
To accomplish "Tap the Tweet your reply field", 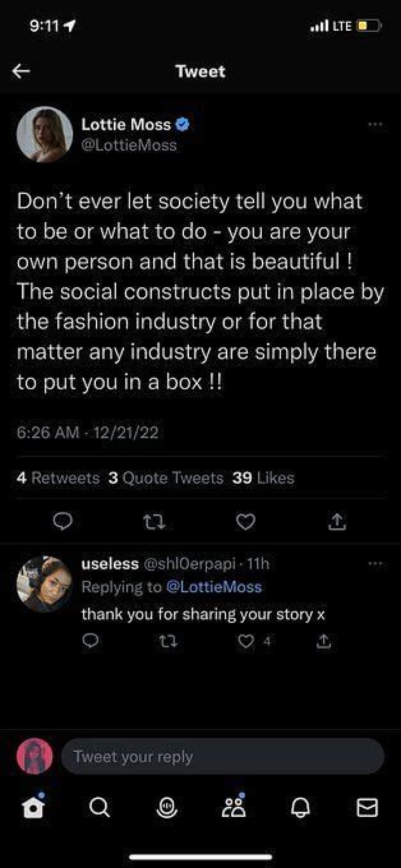I will (x=223, y=757).
